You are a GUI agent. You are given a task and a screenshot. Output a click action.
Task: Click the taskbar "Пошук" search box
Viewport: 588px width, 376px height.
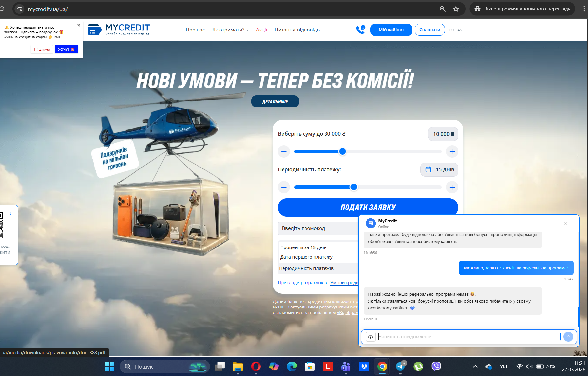tap(165, 366)
